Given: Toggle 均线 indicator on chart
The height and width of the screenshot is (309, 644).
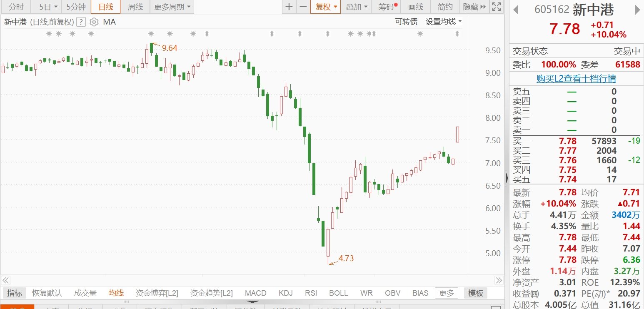Looking at the screenshot, I should pos(116,293).
